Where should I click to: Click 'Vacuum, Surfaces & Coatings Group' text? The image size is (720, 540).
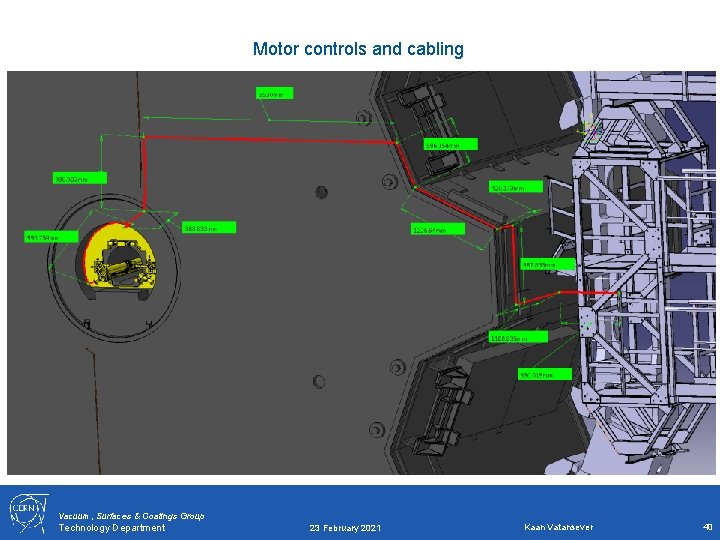[131, 516]
